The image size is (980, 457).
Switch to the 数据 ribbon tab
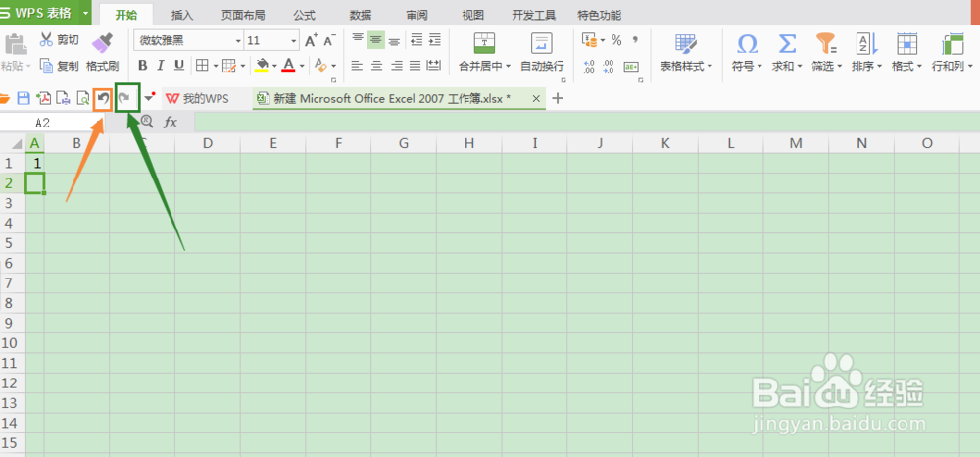click(x=361, y=15)
